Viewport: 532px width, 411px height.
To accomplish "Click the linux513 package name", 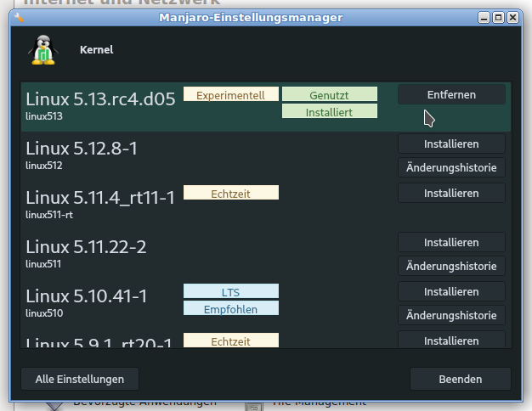I will (x=44, y=116).
